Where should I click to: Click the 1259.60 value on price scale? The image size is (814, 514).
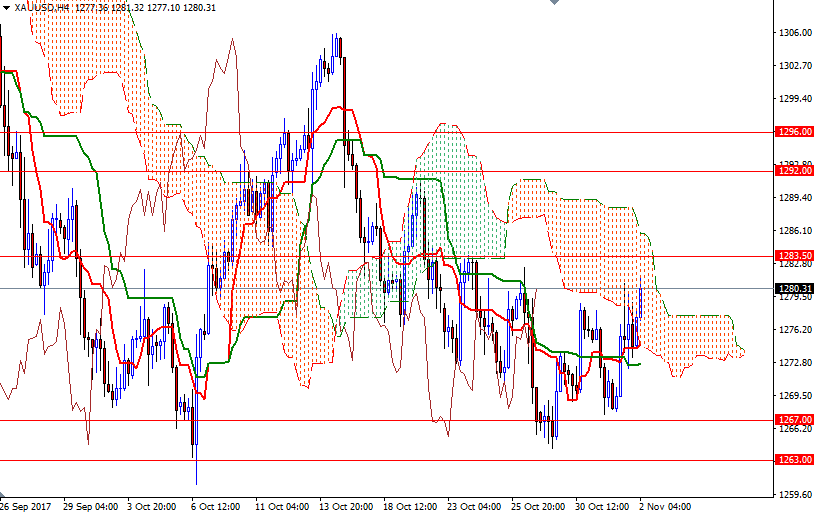click(x=794, y=494)
